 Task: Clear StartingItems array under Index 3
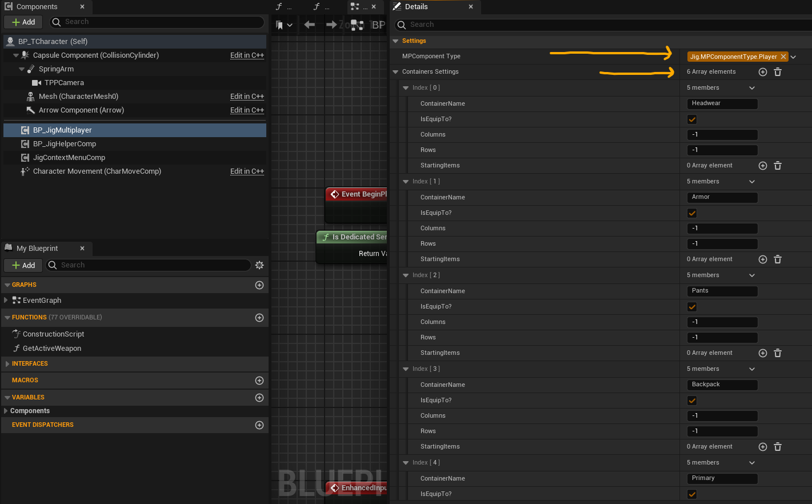coord(778,447)
